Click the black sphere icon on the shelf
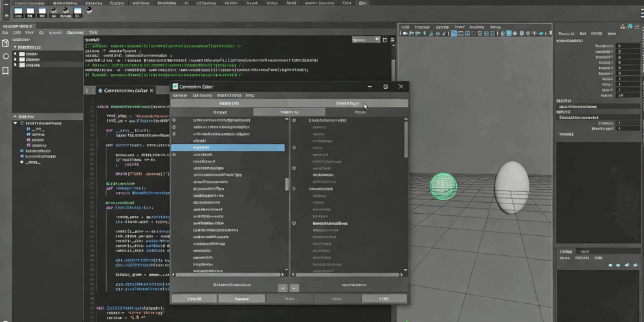Viewport: 644px width, 322px height. point(89,10)
